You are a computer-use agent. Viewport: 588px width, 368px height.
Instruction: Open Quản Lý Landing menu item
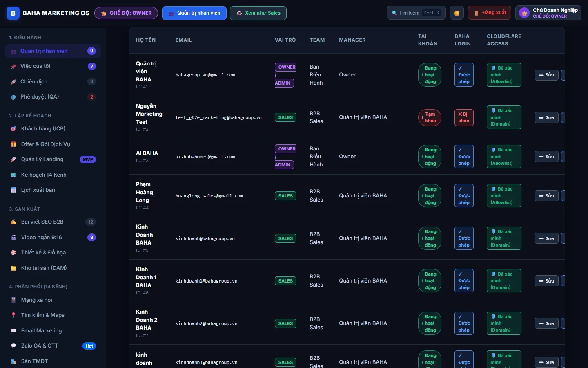[53, 159]
